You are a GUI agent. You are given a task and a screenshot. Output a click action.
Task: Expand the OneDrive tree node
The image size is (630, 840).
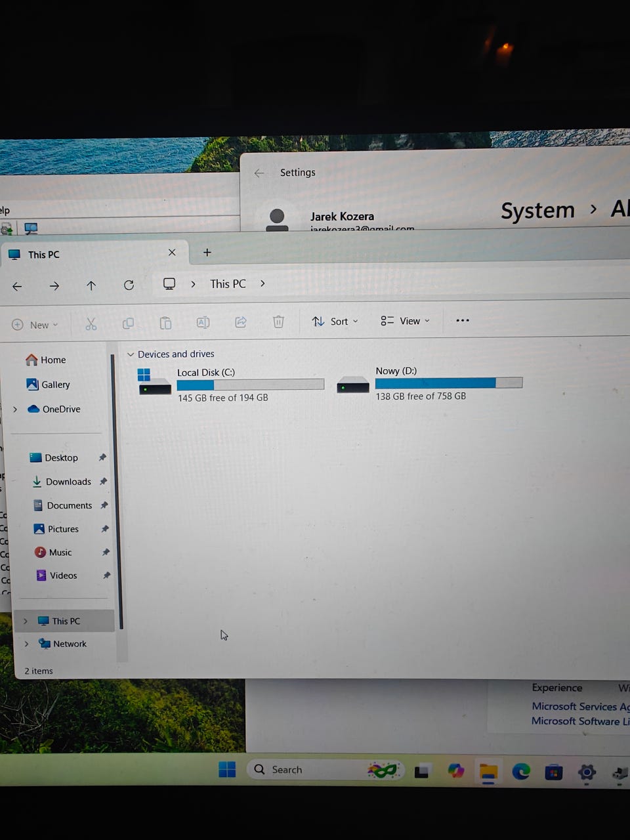pos(15,409)
